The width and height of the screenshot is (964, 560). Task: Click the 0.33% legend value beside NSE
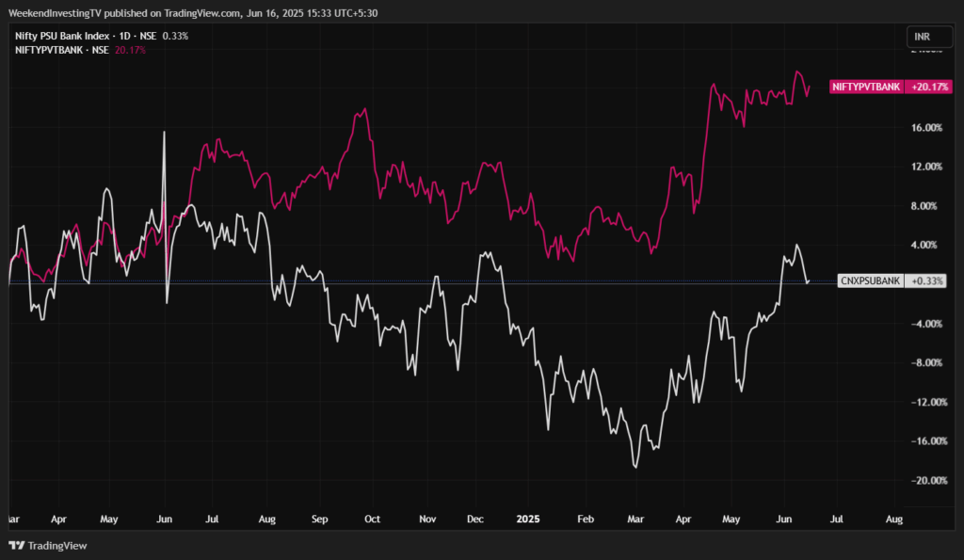pyautogui.click(x=175, y=37)
